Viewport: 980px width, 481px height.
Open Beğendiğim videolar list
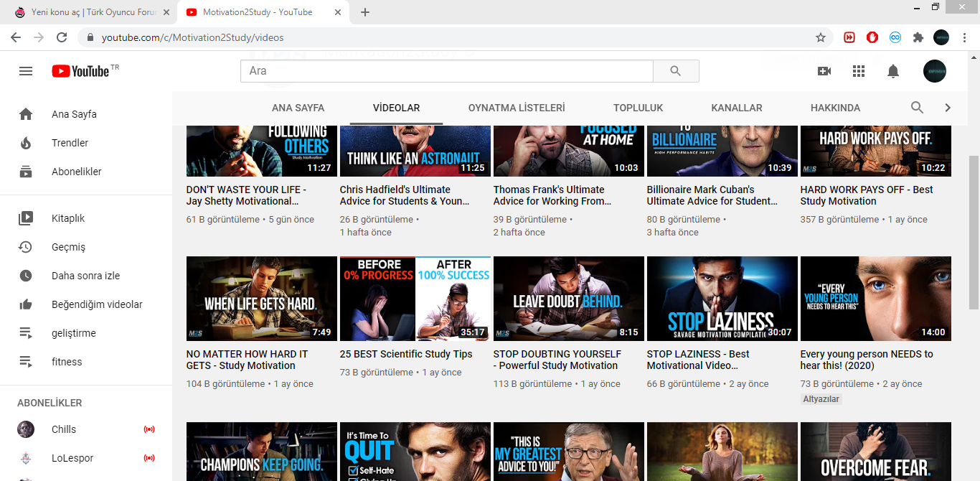pyautogui.click(x=86, y=304)
